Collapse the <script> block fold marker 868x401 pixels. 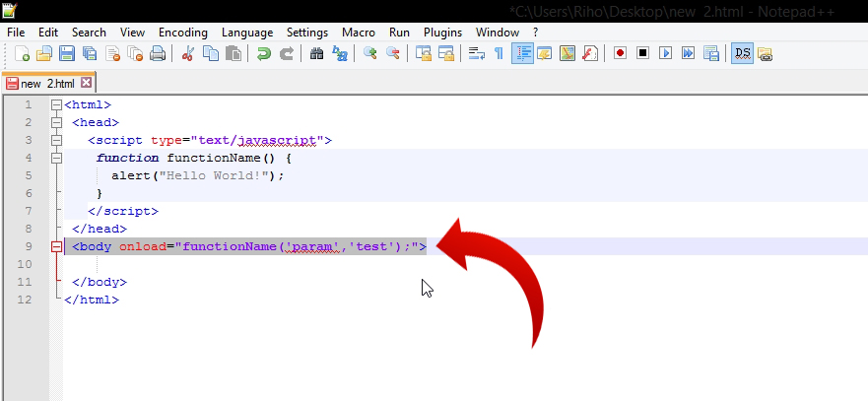(x=56, y=140)
